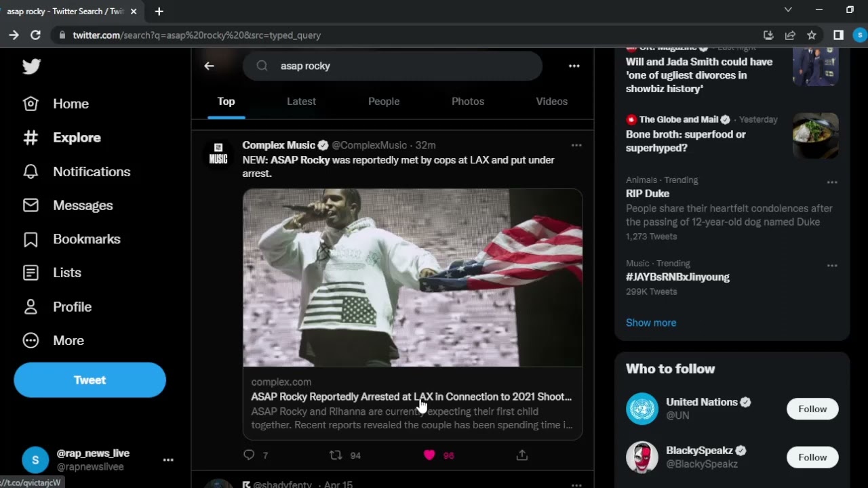Click the @ComplexMusic handle text

coord(369,145)
